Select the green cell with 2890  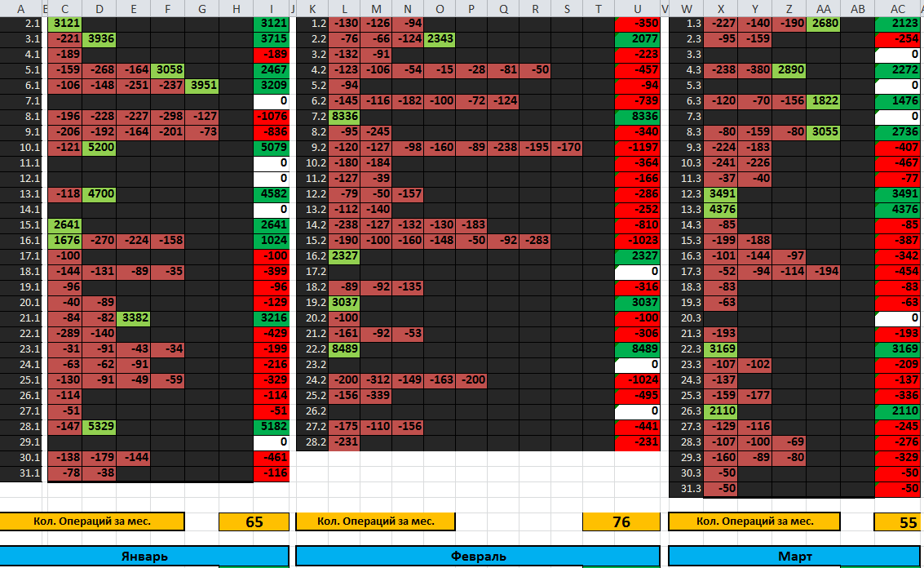(x=789, y=69)
